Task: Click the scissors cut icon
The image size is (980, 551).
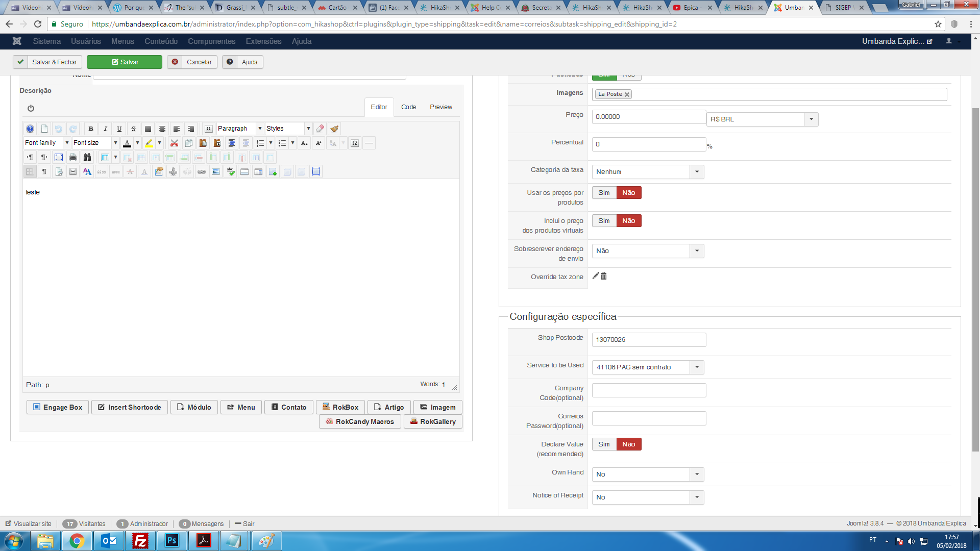Action: click(174, 143)
